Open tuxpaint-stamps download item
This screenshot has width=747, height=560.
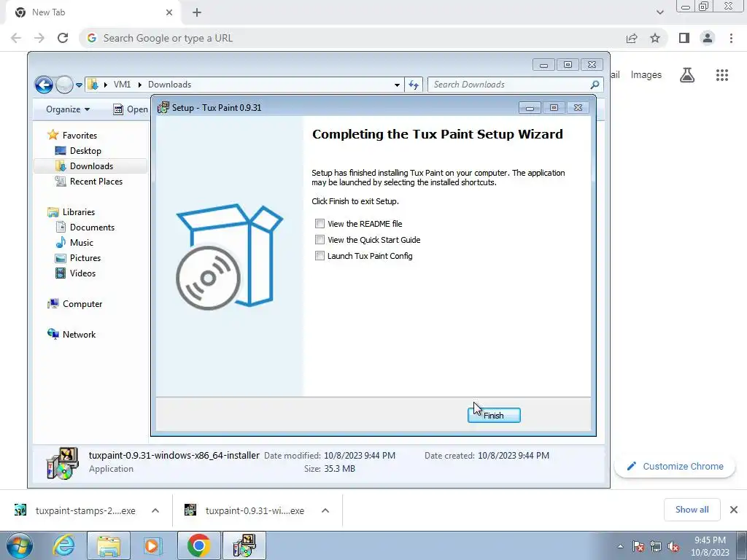(x=74, y=510)
